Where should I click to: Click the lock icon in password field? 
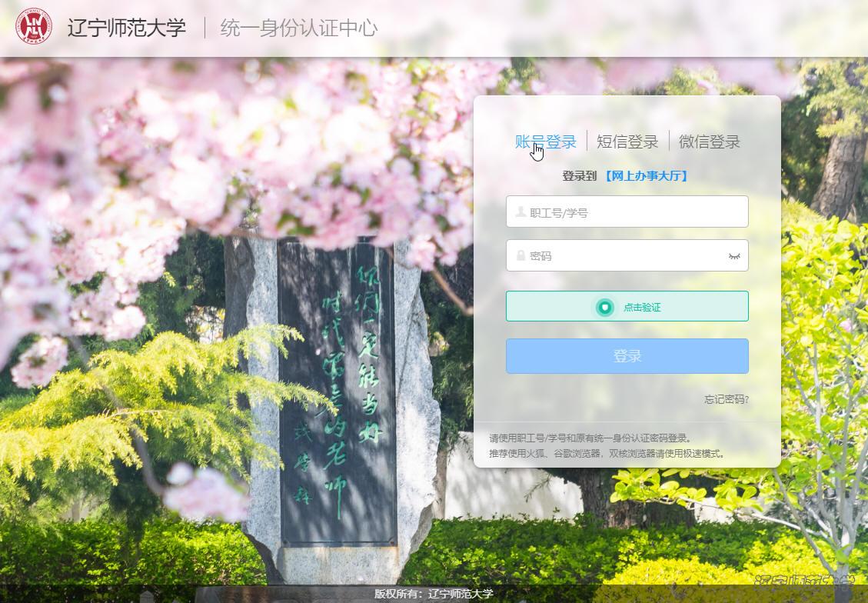(x=520, y=256)
